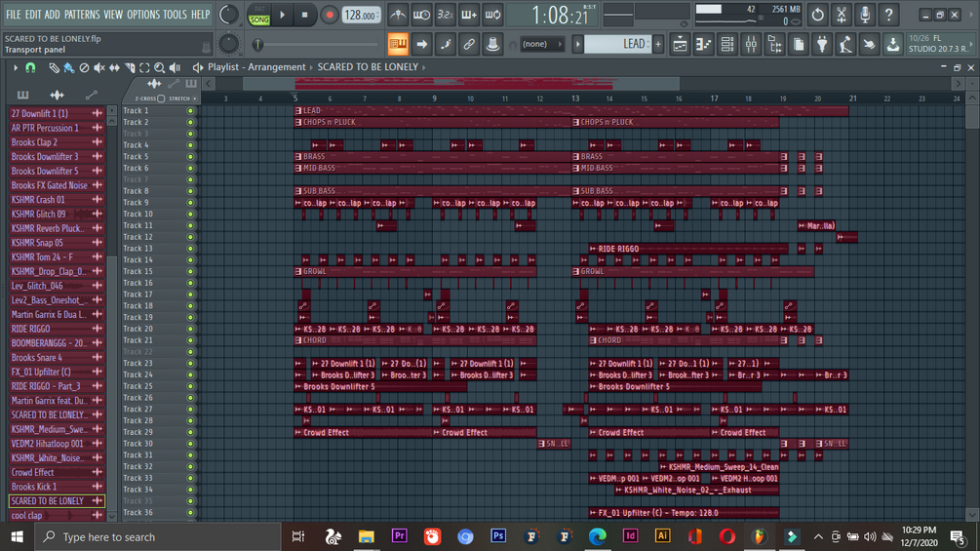Add a new pattern with the plus button
The image size is (980, 551).
(x=658, y=44)
